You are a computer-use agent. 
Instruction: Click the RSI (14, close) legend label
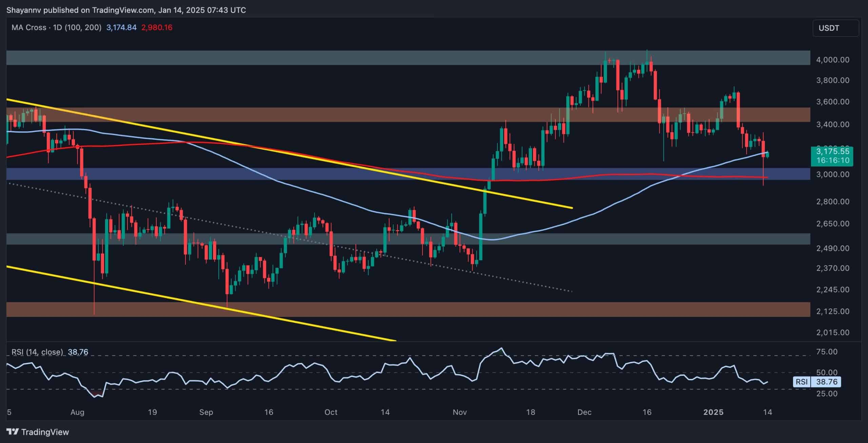[37, 352]
